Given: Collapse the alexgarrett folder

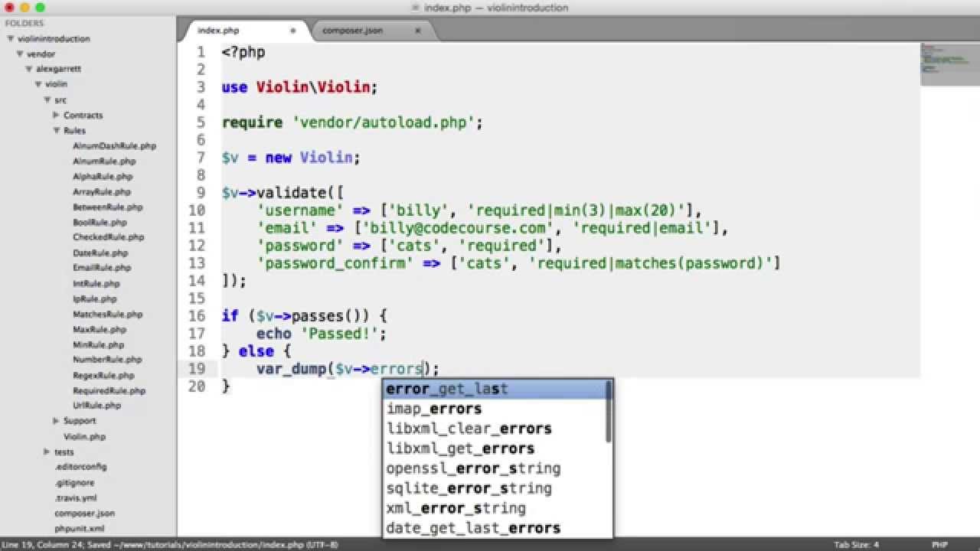Looking at the screenshot, I should pyautogui.click(x=29, y=69).
